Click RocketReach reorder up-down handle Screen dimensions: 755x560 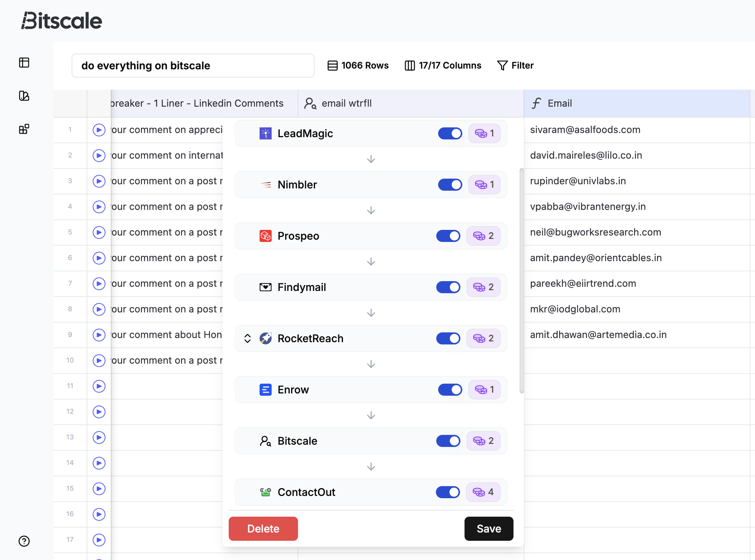(x=248, y=338)
